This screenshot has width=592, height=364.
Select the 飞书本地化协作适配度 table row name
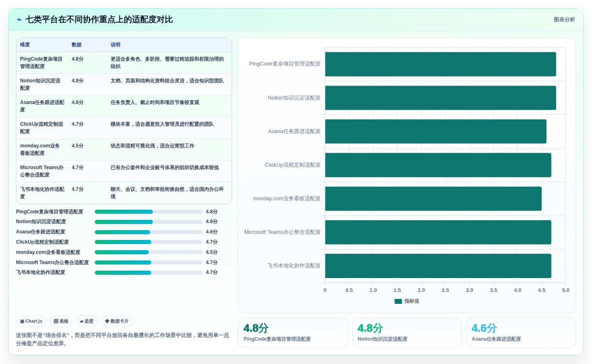[42, 193]
